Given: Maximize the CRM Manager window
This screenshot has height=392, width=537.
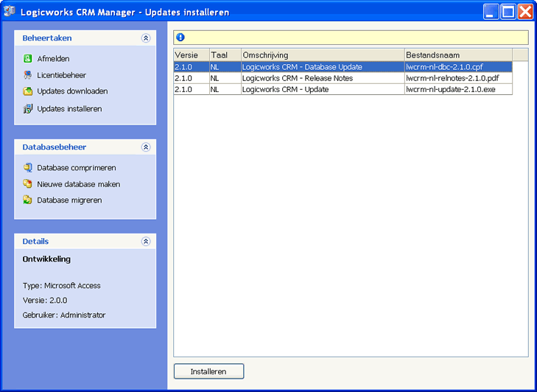Looking at the screenshot, I should point(508,12).
